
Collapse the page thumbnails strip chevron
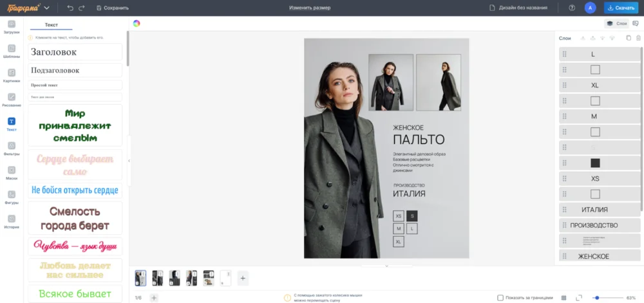(386, 266)
